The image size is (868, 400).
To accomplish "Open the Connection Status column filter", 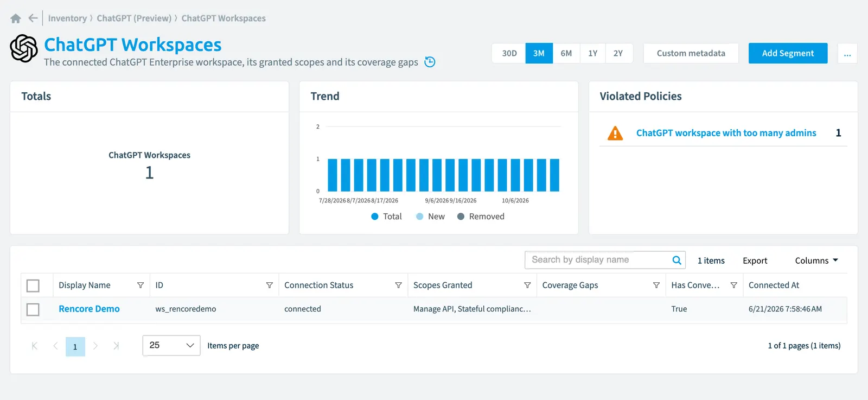I will (399, 285).
